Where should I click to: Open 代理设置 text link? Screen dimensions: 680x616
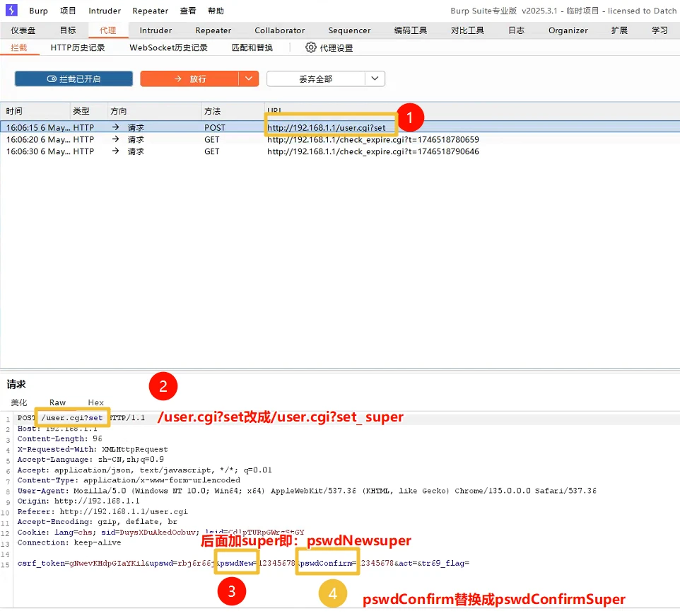coord(336,47)
